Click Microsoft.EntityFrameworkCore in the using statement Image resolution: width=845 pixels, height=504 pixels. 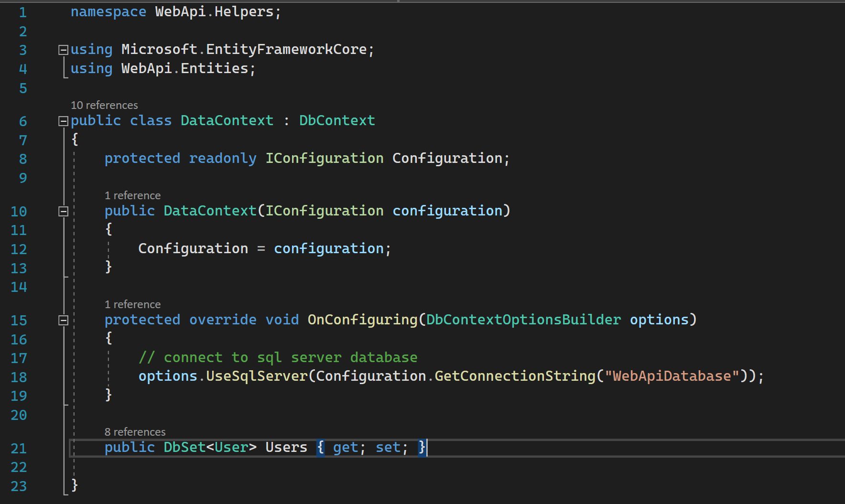244,49
